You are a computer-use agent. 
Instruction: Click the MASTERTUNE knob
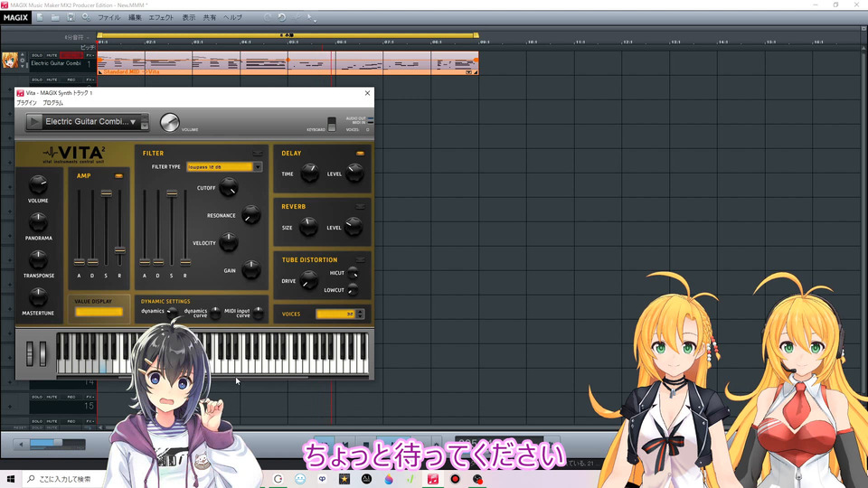point(38,297)
